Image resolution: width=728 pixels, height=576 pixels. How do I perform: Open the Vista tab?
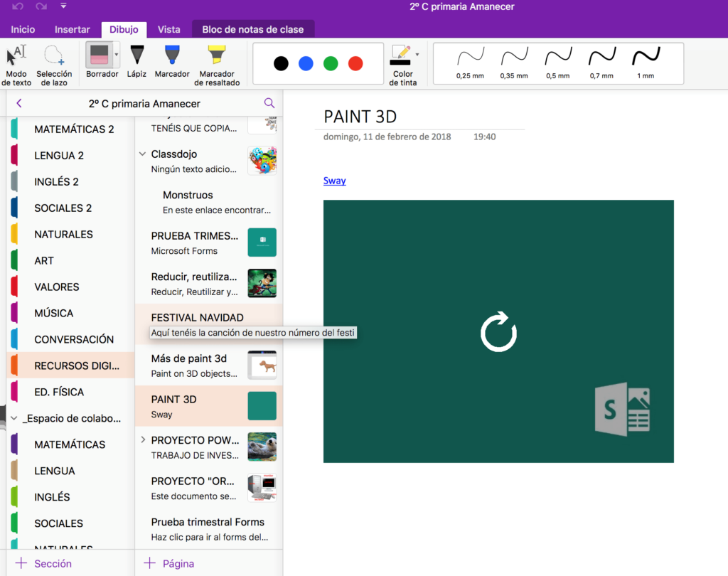coord(169,29)
